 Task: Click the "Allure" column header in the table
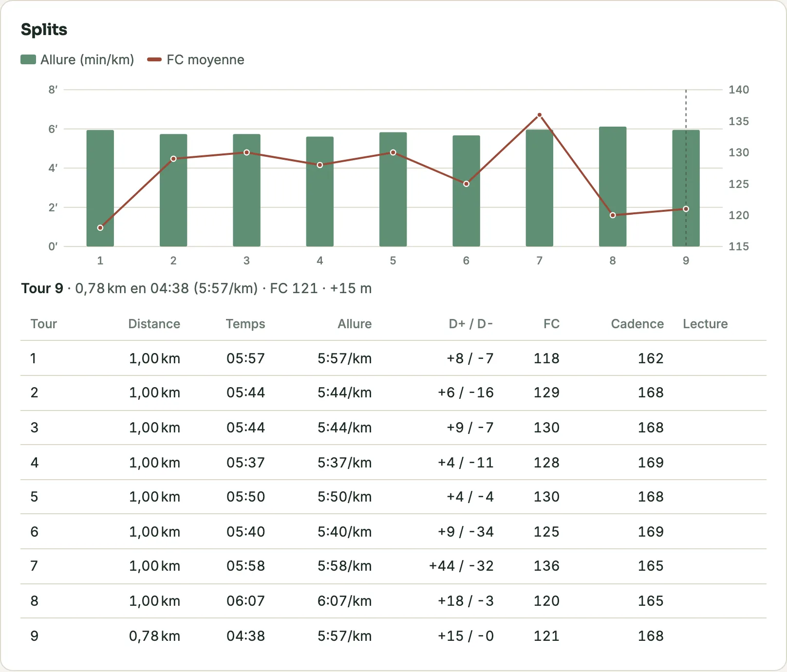[355, 324]
